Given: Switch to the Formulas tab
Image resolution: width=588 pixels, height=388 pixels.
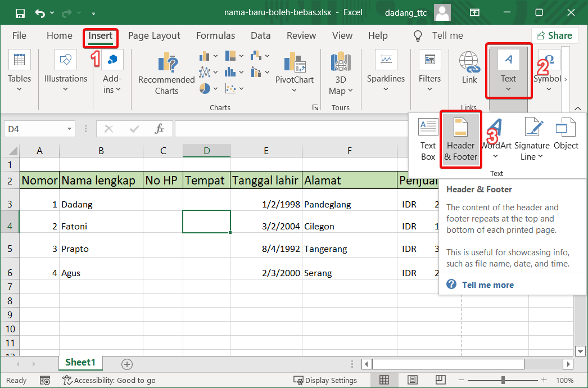Looking at the screenshot, I should [215, 35].
